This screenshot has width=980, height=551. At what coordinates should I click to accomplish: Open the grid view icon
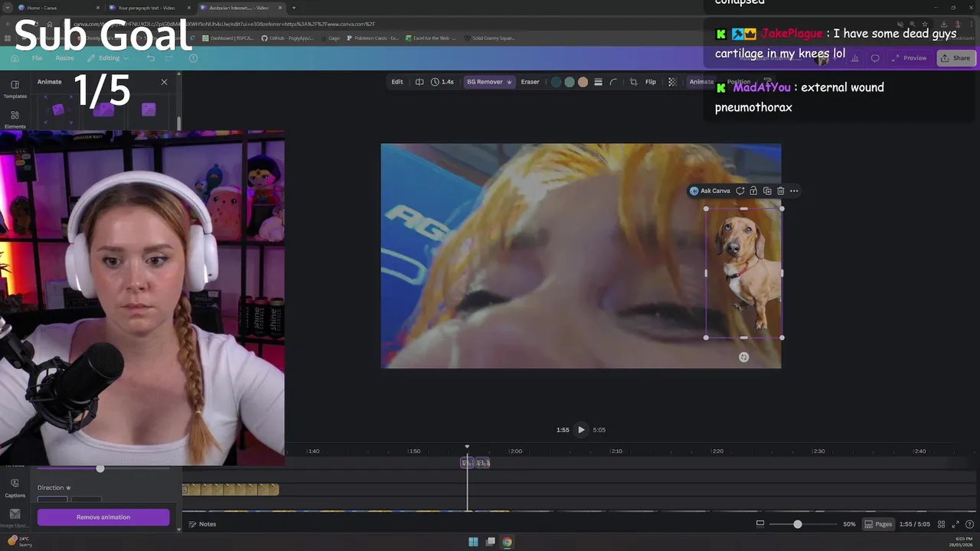[941, 524]
